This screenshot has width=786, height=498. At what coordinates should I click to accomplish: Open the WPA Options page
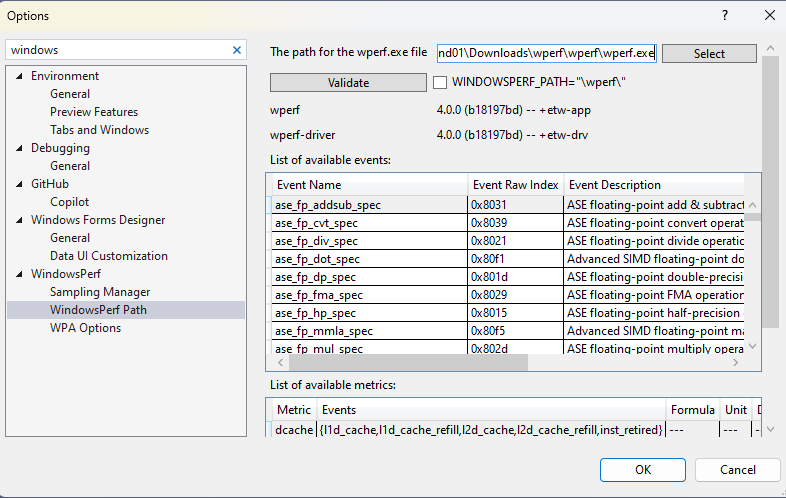pyautogui.click(x=85, y=328)
